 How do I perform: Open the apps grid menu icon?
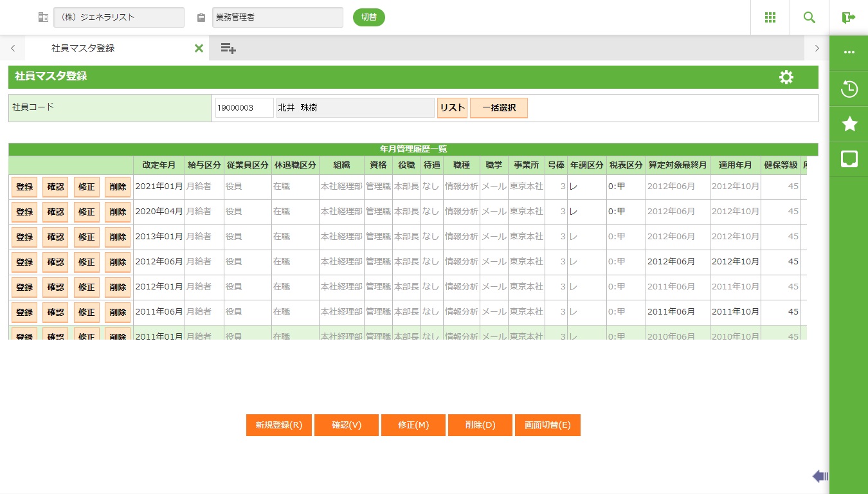770,17
